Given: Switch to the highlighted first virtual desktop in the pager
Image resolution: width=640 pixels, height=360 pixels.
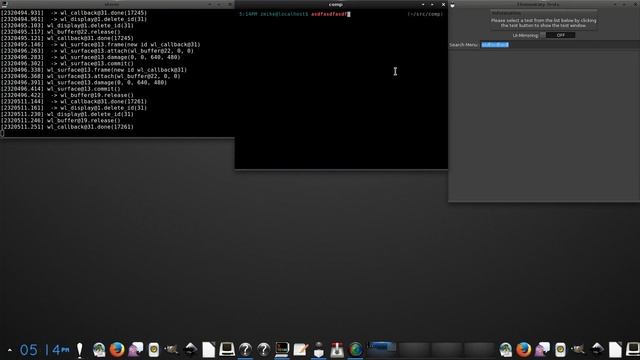Looking at the screenshot, I should [381, 350].
